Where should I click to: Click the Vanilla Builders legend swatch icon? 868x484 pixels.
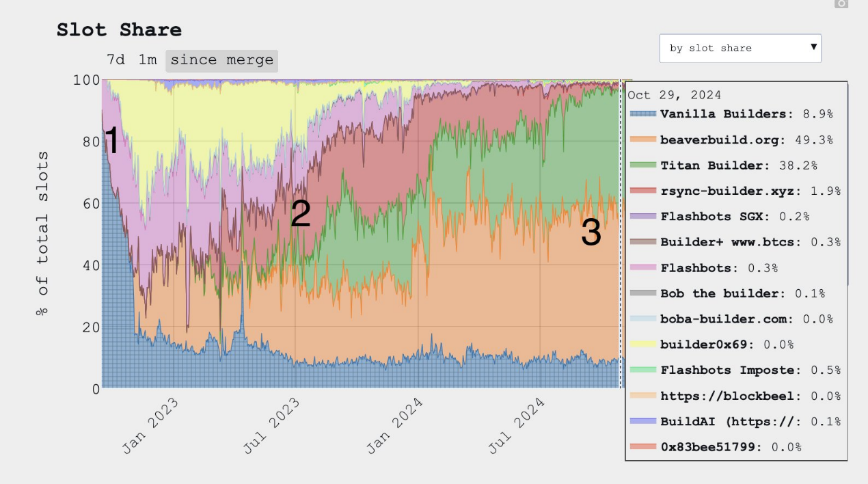(x=642, y=114)
